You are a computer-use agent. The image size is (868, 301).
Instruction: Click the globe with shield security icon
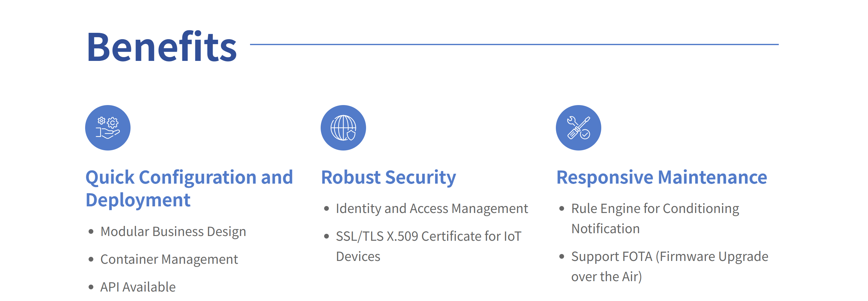click(343, 128)
